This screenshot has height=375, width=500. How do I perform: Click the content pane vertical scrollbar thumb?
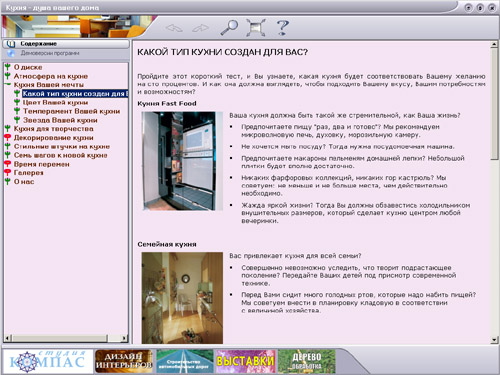(494, 104)
